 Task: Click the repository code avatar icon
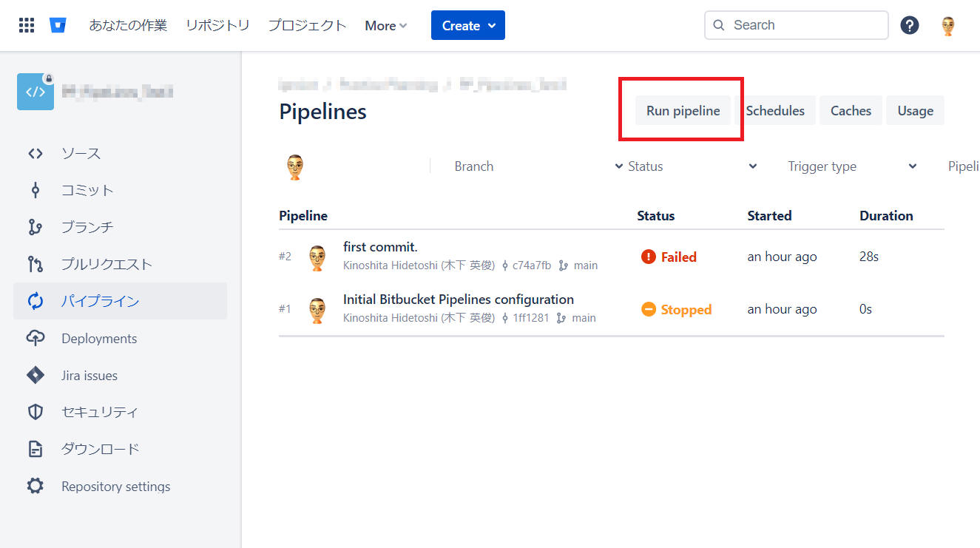36,92
